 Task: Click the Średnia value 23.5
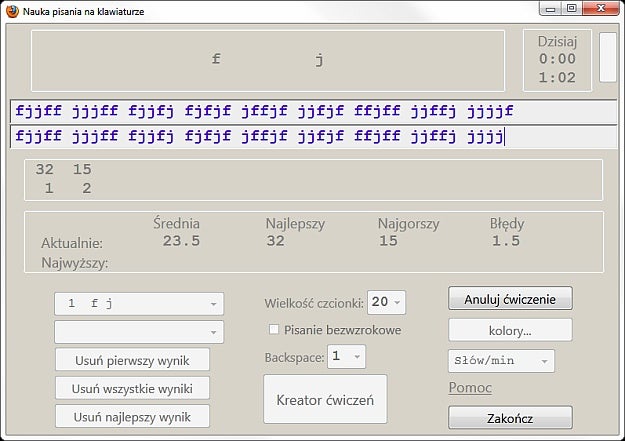(x=181, y=241)
